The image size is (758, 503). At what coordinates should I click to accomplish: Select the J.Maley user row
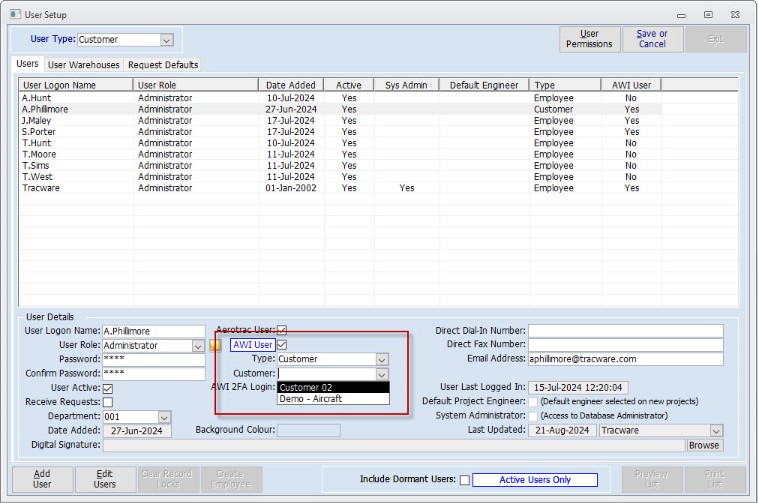tap(340, 120)
